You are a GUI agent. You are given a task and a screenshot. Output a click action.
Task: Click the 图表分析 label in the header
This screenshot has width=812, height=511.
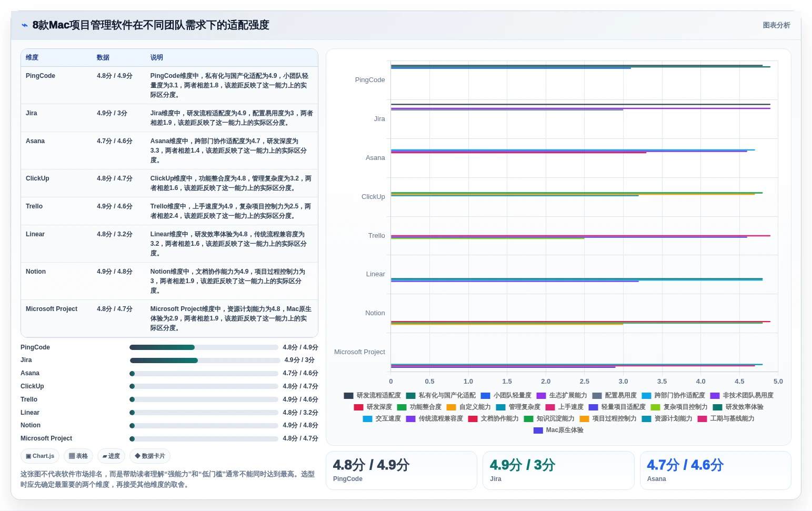click(777, 25)
